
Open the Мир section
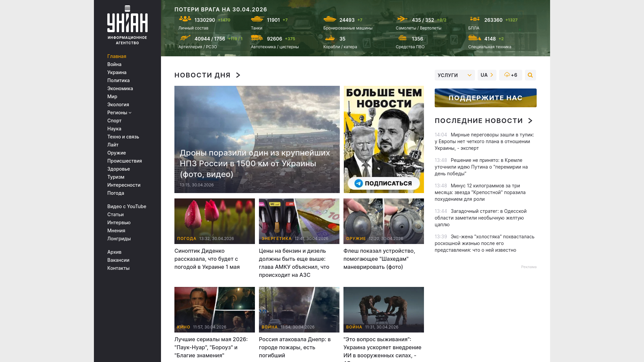pyautogui.click(x=112, y=97)
